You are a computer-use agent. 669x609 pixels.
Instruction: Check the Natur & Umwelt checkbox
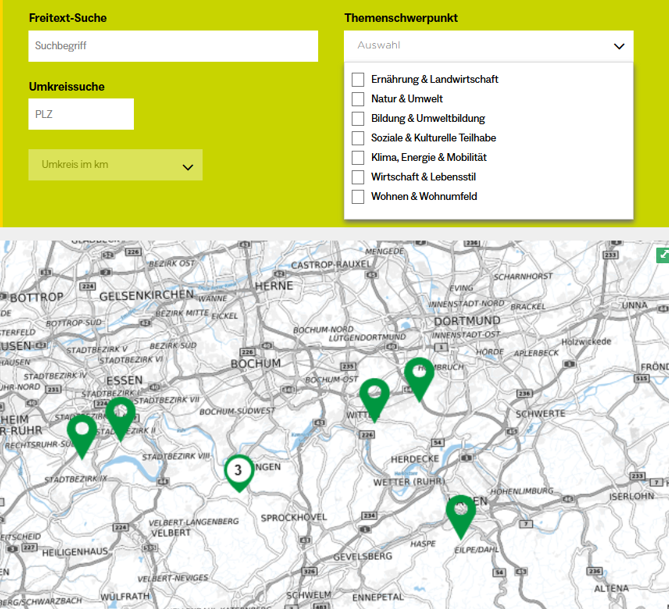click(x=358, y=99)
